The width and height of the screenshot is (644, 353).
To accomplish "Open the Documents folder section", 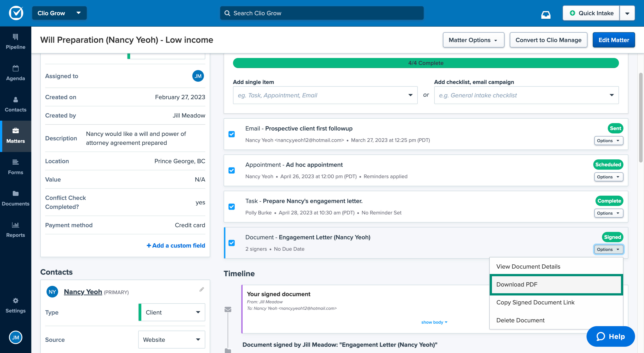I will [x=15, y=198].
